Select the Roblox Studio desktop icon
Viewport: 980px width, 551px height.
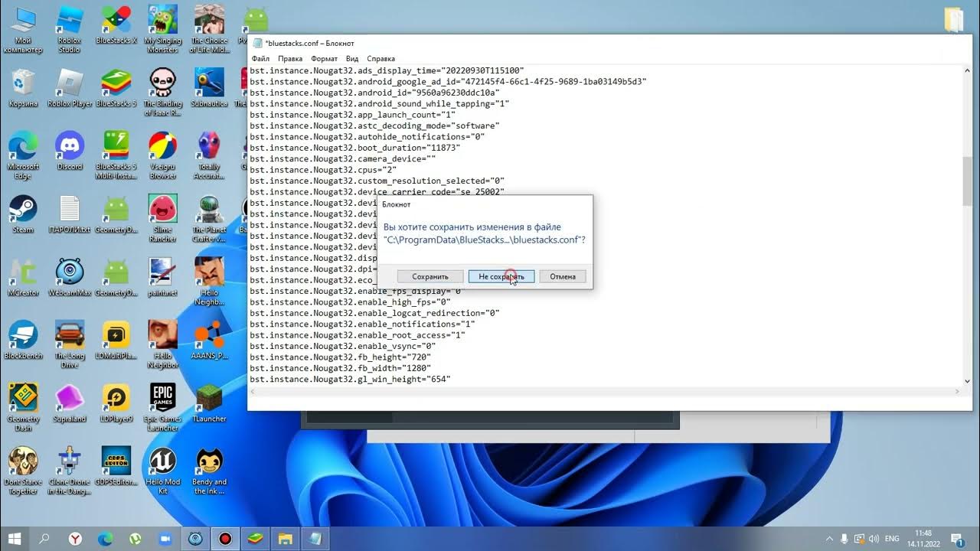70,31
